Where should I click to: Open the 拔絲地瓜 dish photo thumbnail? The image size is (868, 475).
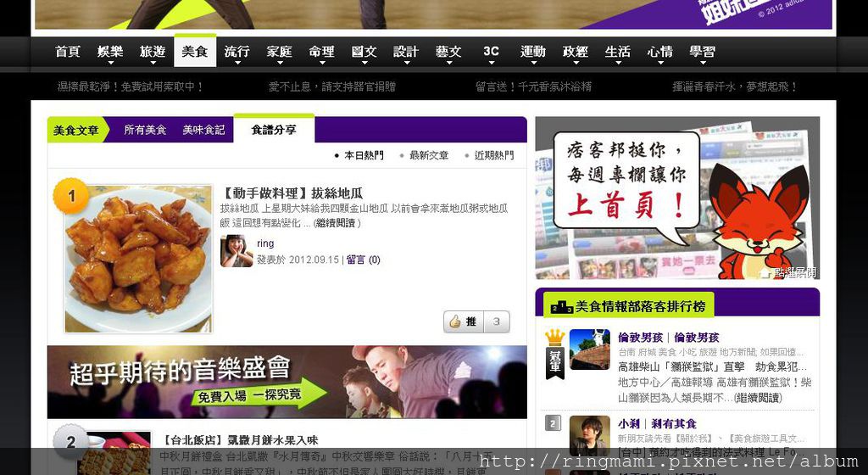tap(138, 259)
